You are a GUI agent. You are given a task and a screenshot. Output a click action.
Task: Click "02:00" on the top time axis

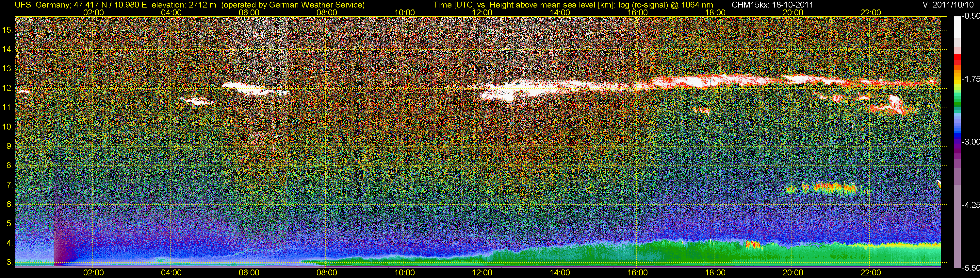click(93, 12)
